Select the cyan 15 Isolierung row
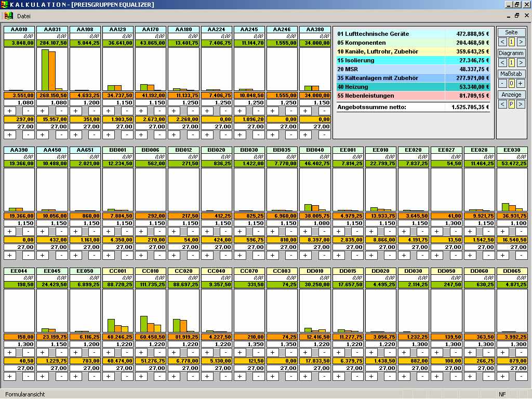Viewport: 532px width, 399px height. pos(413,60)
